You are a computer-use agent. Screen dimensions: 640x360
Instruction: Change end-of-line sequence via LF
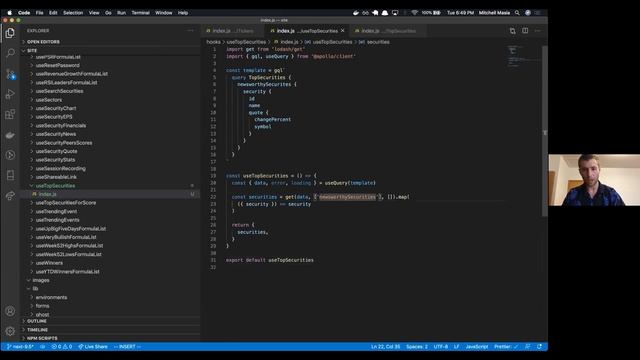coord(456,347)
